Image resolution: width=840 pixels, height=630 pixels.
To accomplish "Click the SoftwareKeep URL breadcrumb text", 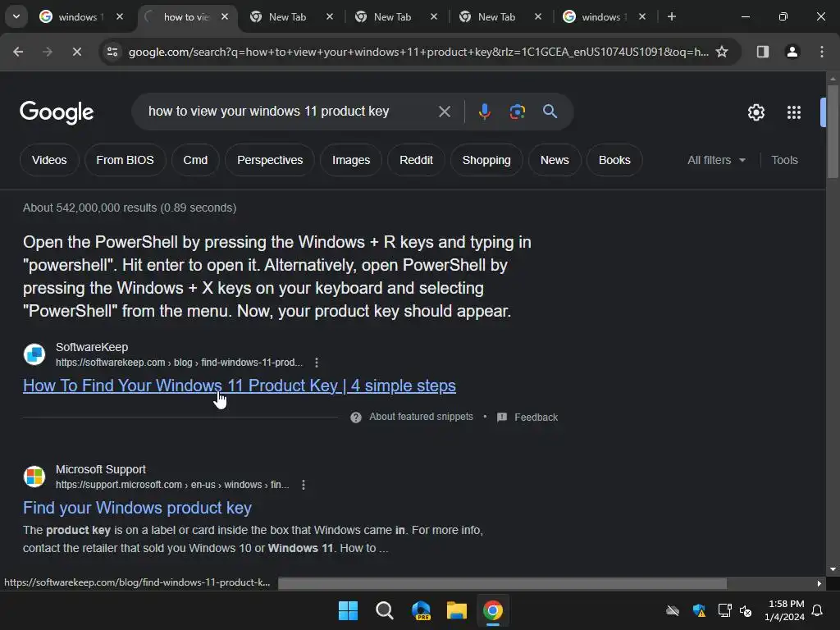I will pyautogui.click(x=179, y=363).
